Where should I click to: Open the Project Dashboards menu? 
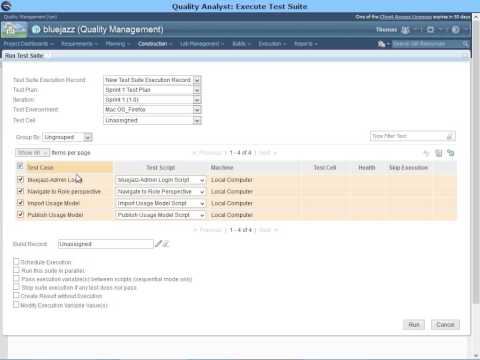tap(28, 44)
